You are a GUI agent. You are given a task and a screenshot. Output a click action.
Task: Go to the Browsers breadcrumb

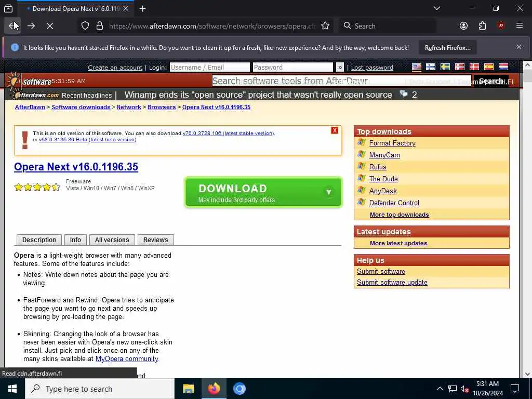(x=162, y=107)
